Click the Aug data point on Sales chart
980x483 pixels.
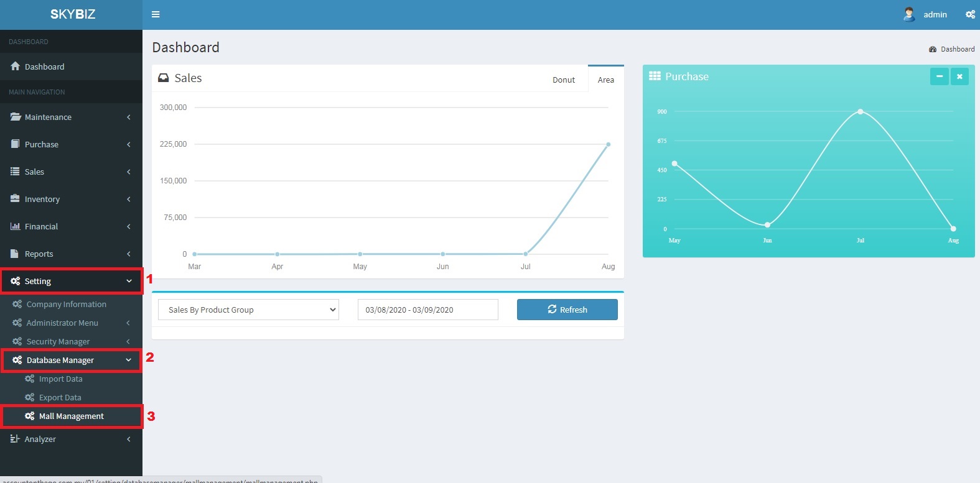[608, 144]
